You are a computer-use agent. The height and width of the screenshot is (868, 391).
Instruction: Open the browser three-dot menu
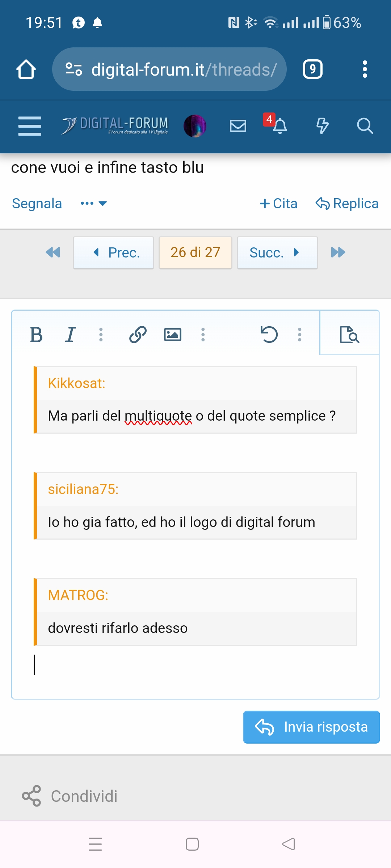[x=365, y=69]
